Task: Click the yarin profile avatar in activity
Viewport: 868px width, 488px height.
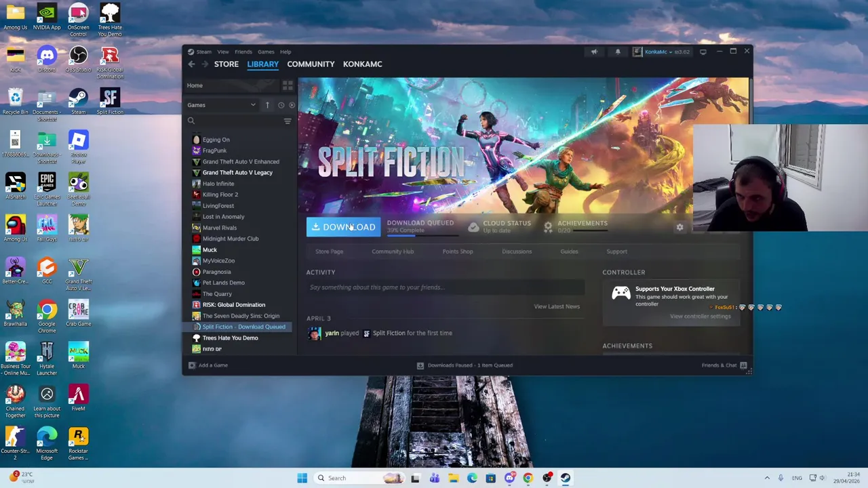Action: [314, 333]
